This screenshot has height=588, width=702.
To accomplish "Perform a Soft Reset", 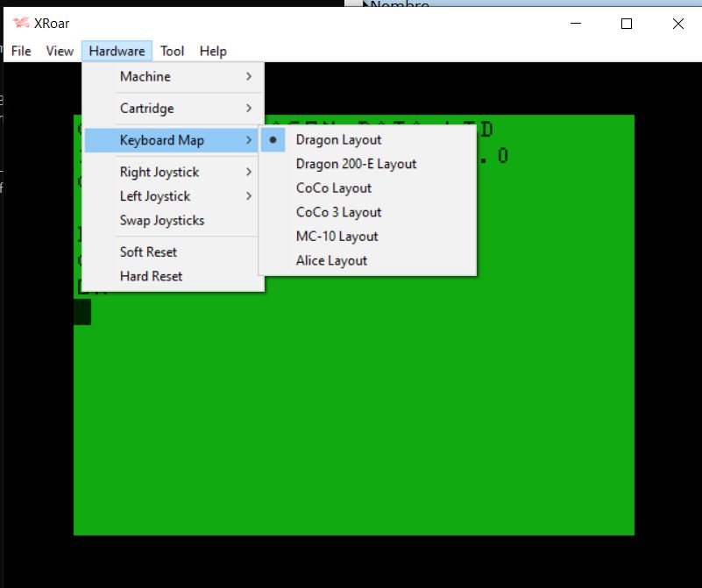I will [148, 251].
